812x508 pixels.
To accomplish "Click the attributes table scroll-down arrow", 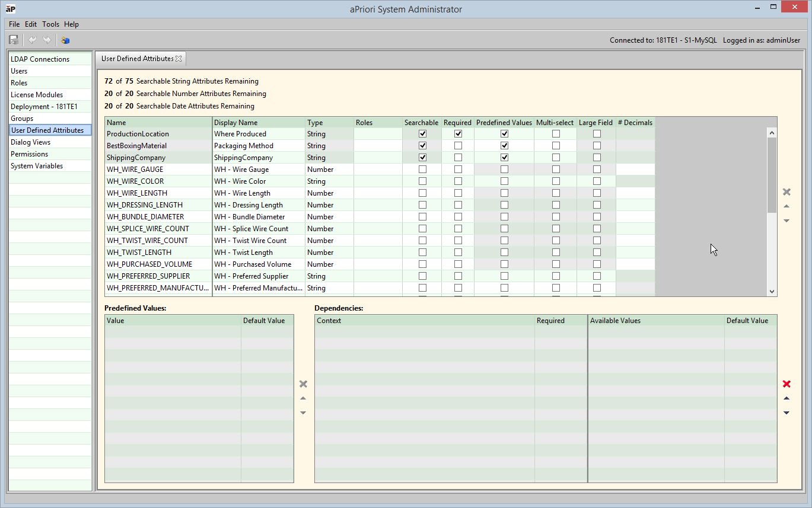I will 772,292.
